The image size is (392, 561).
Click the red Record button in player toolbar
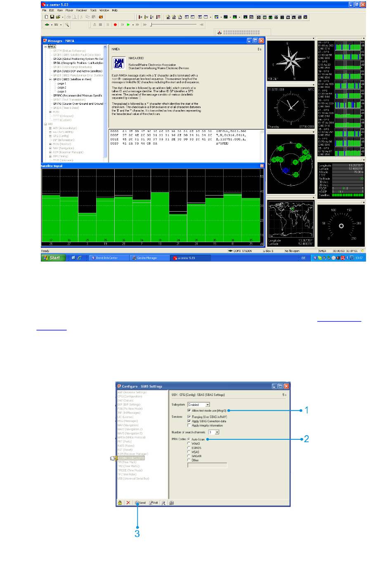[x=115, y=25]
